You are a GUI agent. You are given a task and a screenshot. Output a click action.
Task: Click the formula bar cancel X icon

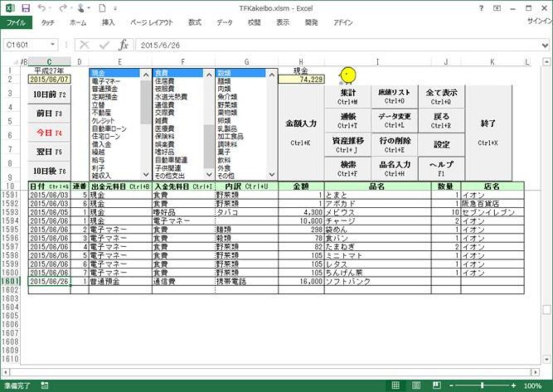pos(84,45)
